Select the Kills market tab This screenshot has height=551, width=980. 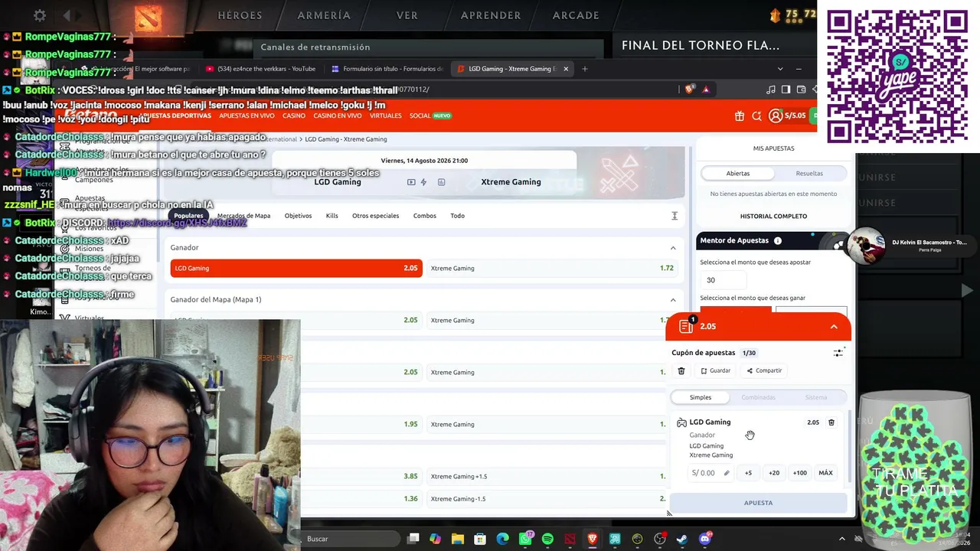point(332,216)
